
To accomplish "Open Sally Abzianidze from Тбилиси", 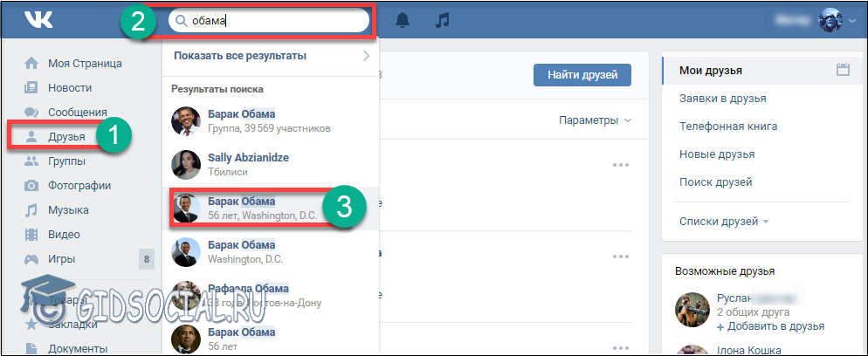I will pos(271,164).
